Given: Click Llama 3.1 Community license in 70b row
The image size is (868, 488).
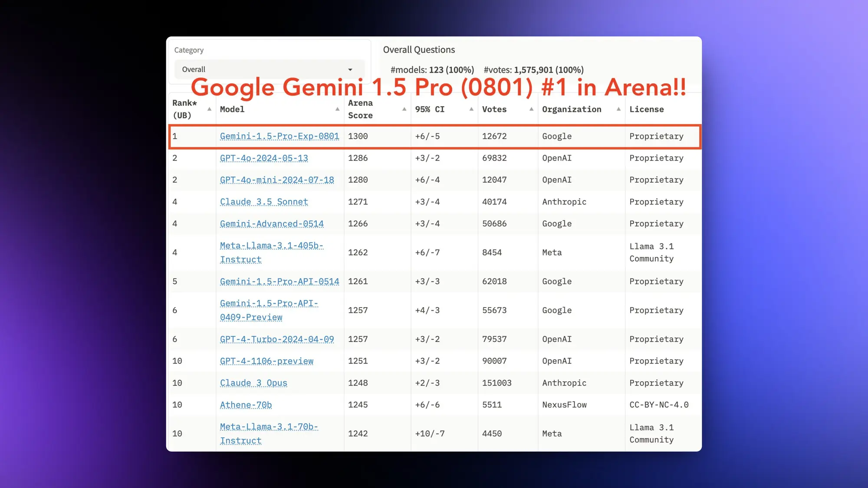Looking at the screenshot, I should coord(651,433).
